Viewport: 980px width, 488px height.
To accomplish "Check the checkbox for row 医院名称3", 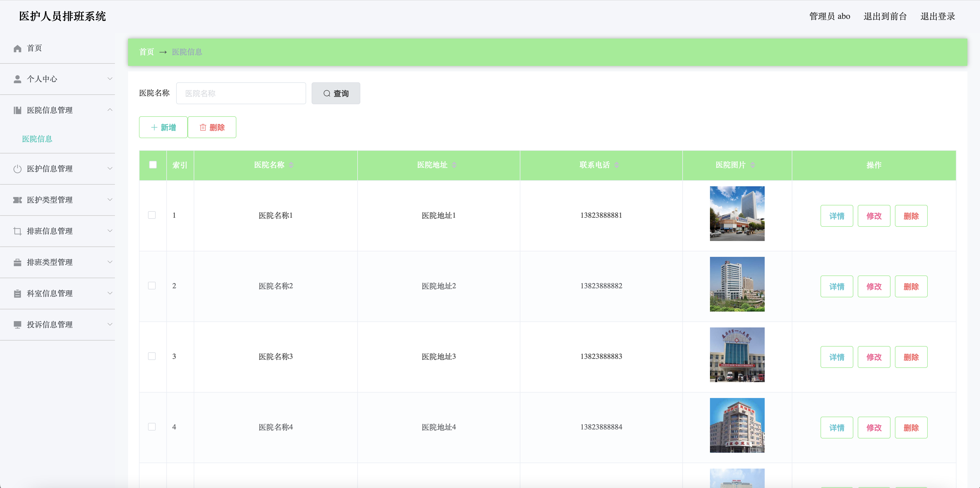I will (x=152, y=356).
